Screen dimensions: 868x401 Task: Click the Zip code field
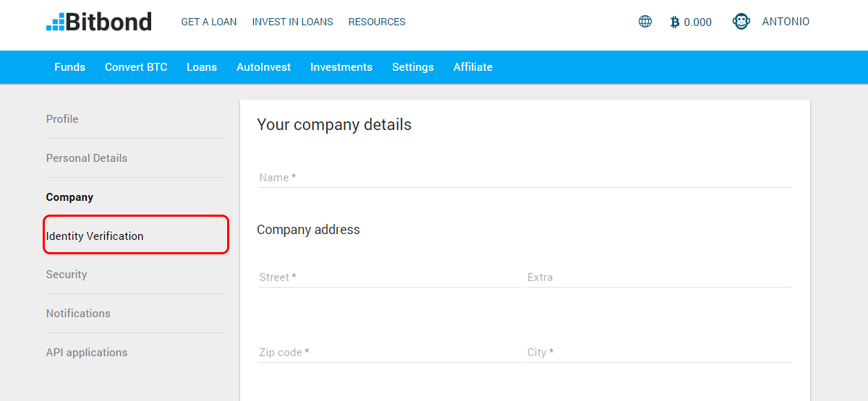pyautogui.click(x=391, y=352)
